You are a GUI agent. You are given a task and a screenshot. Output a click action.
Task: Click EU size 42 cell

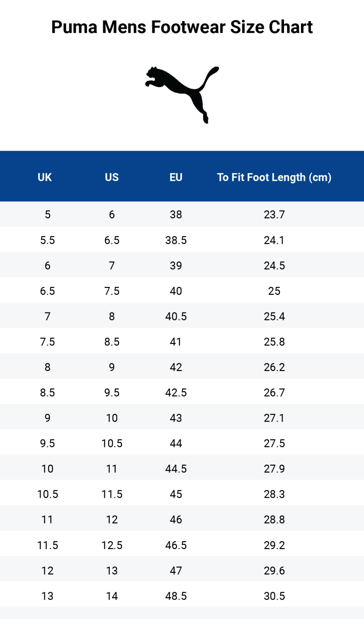[176, 367]
